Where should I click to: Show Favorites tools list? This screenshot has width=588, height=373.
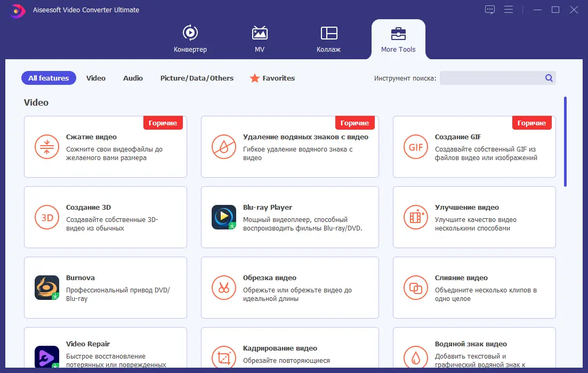[x=272, y=78]
